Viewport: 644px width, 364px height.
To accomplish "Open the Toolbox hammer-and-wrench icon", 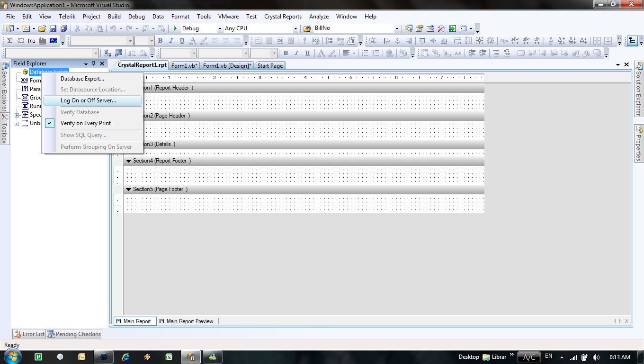I will (441, 28).
